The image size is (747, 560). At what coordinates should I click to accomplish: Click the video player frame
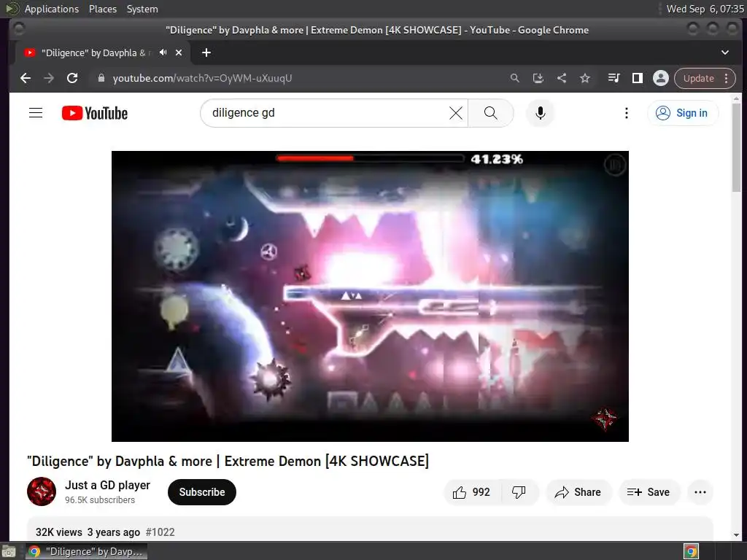pyautogui.click(x=370, y=296)
